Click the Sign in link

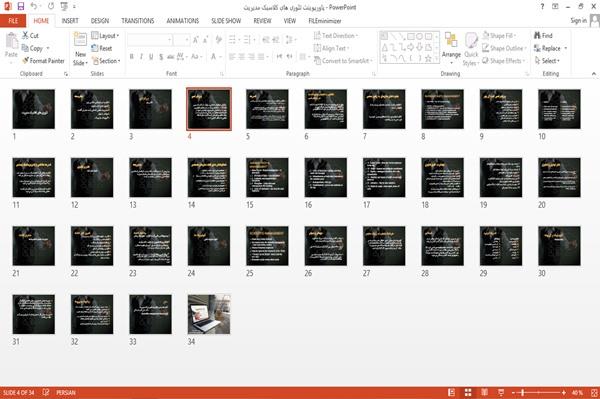[578, 21]
